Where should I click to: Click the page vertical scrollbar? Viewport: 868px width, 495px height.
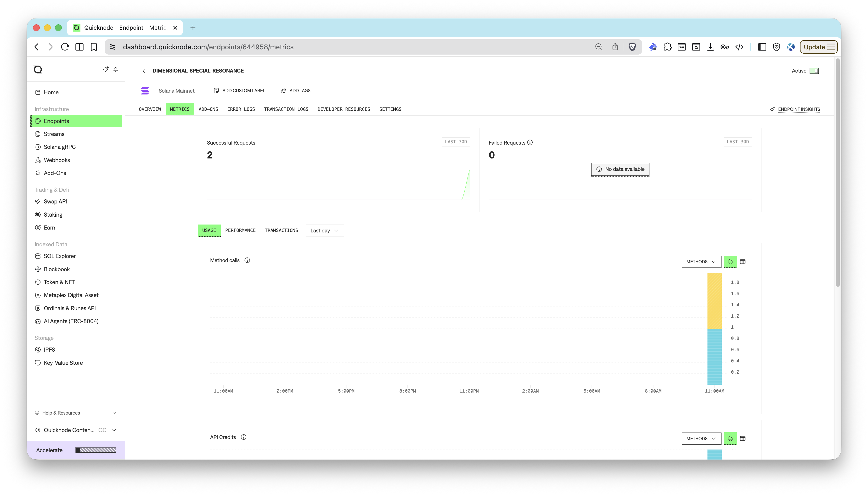tap(837, 173)
